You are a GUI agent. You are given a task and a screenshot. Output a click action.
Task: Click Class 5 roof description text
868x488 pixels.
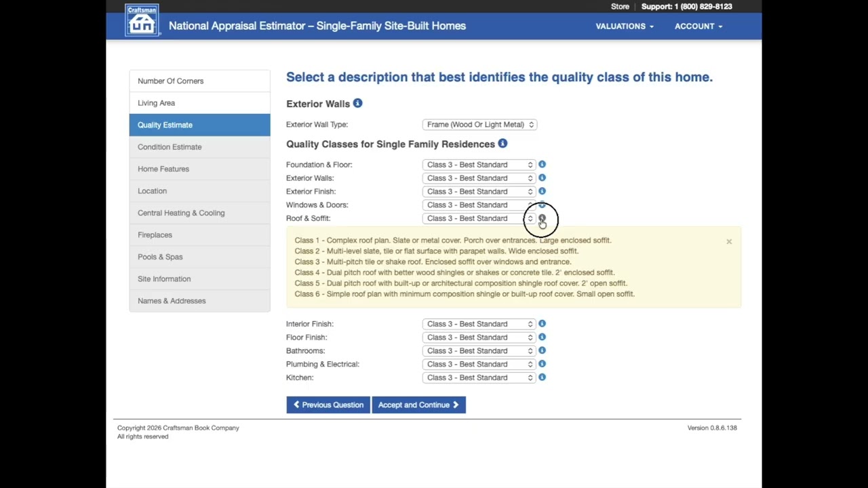[461, 283]
